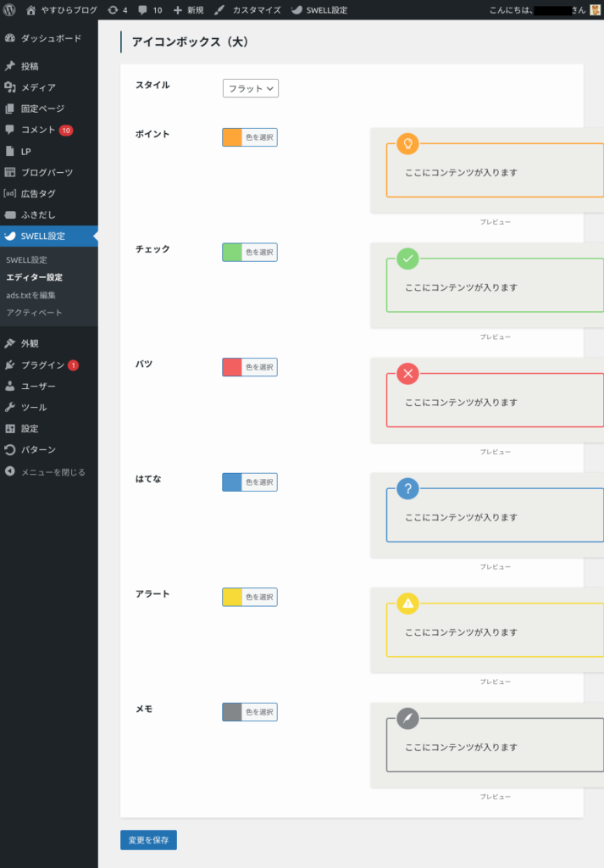Click the ふきだし icon
Screen dimensions: 604x868
pos(10,214)
